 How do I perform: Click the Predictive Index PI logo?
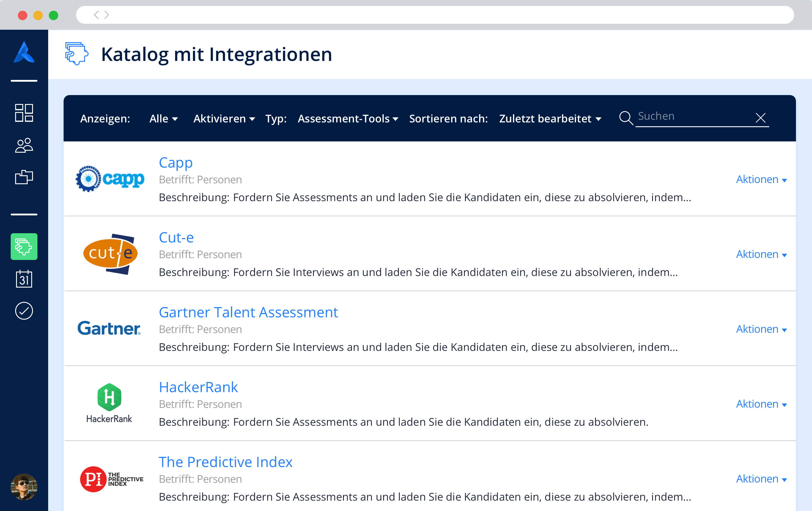click(112, 479)
